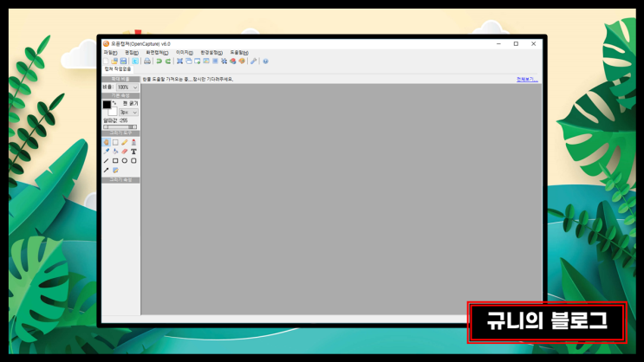Click the printer icon in toolbar
This screenshot has width=644, height=362.
pos(147,61)
